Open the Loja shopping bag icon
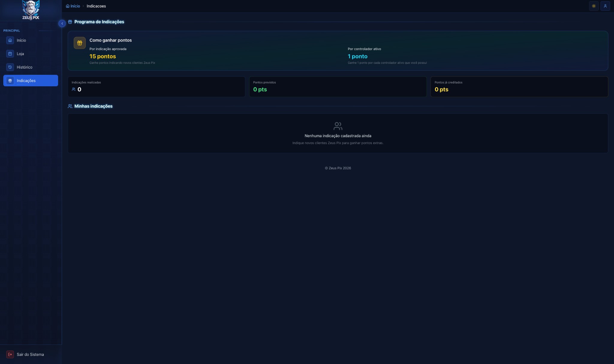 pyautogui.click(x=10, y=54)
